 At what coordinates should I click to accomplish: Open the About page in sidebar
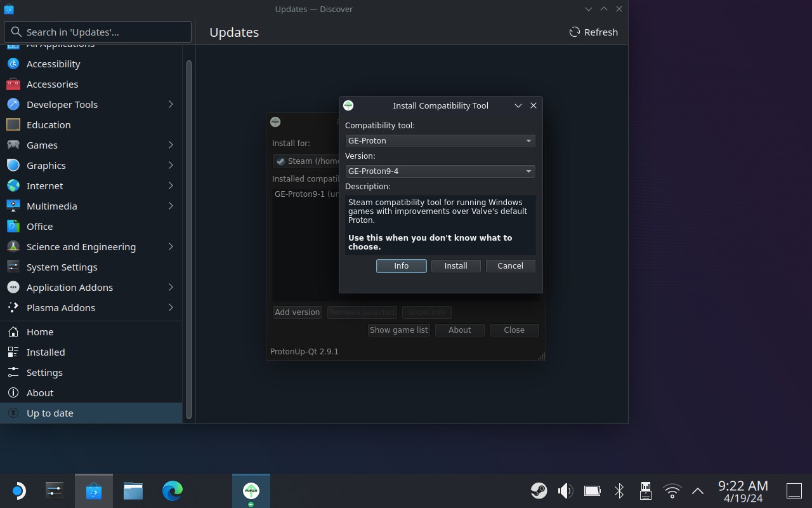point(91,392)
